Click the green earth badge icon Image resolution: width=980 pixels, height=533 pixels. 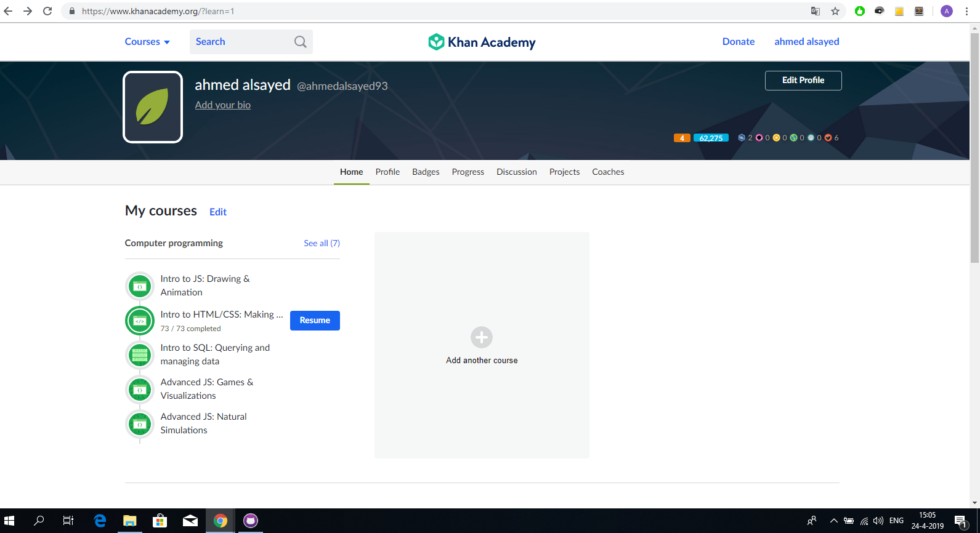tap(793, 138)
